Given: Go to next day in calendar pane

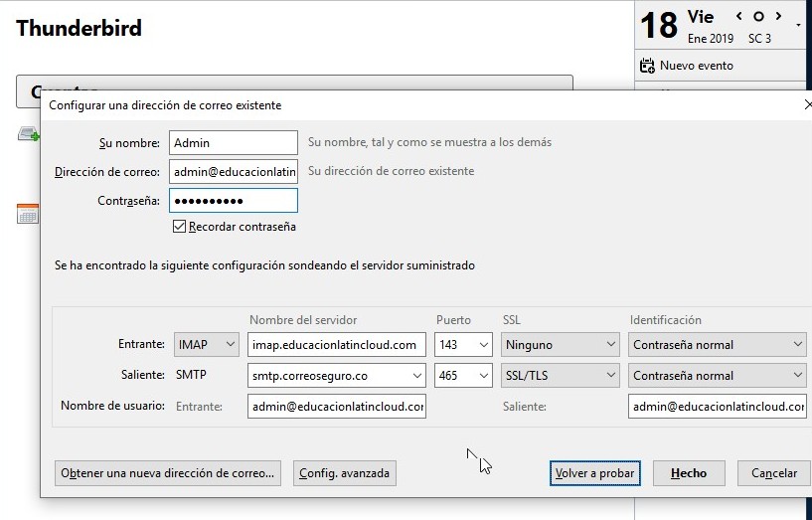Looking at the screenshot, I should [778, 17].
